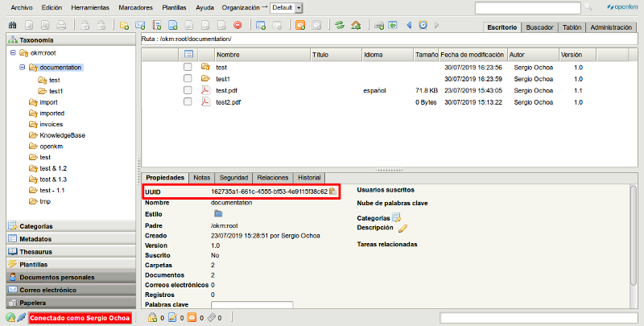Viewport: 644px width, 326px height.
Task: Switch to the Seguridad tab
Action: pos(233,177)
